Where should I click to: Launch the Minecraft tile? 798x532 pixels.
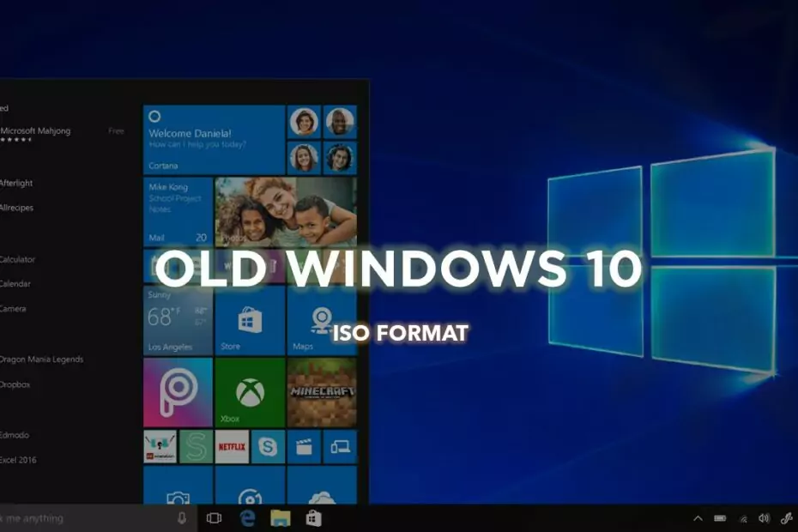click(322, 392)
